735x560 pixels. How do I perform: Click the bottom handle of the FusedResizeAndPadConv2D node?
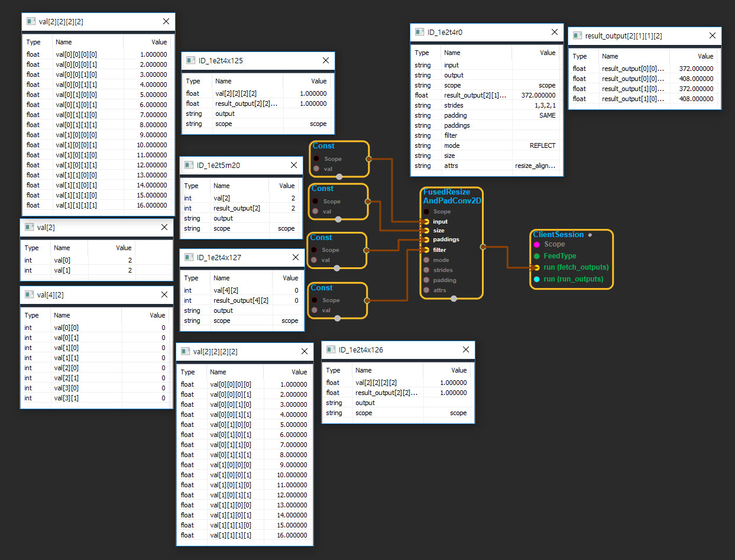454,299
